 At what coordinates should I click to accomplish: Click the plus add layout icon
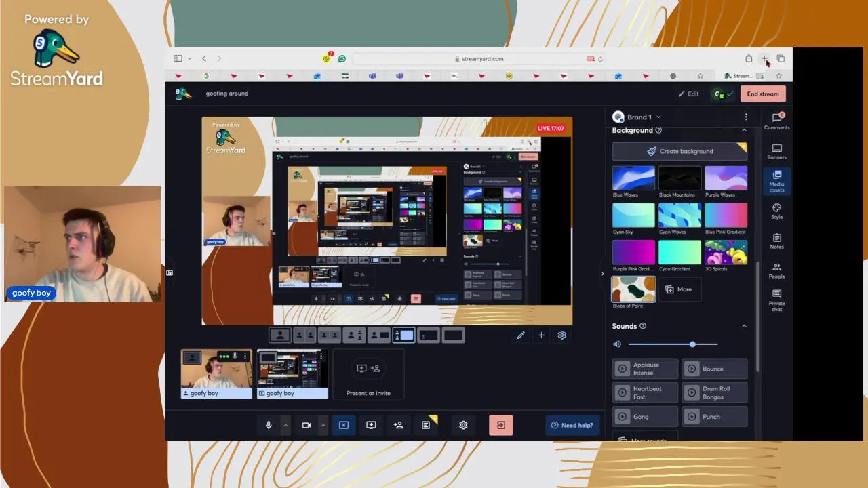[541, 335]
